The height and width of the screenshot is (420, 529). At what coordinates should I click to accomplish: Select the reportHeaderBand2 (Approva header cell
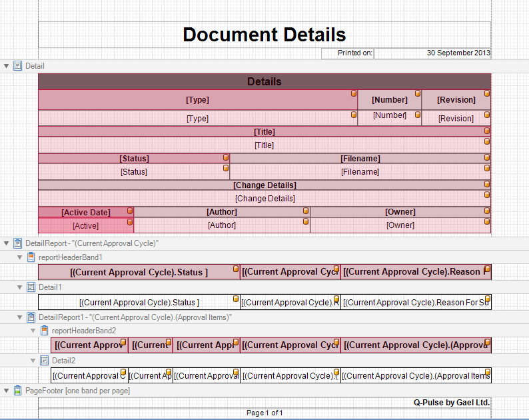(416, 345)
